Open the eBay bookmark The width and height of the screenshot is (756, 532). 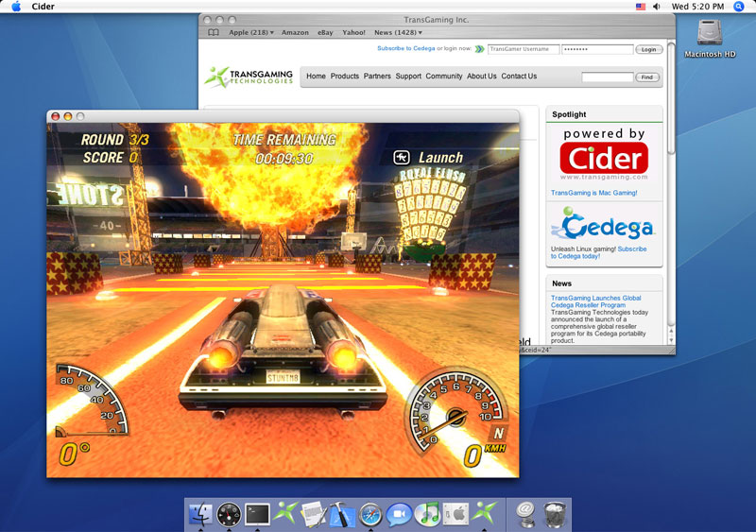[x=325, y=32]
